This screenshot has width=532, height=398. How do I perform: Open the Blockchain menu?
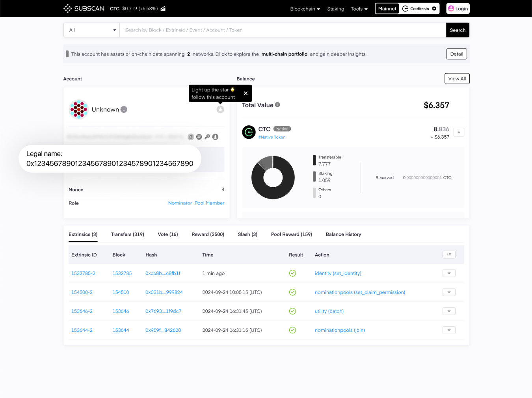[305, 9]
